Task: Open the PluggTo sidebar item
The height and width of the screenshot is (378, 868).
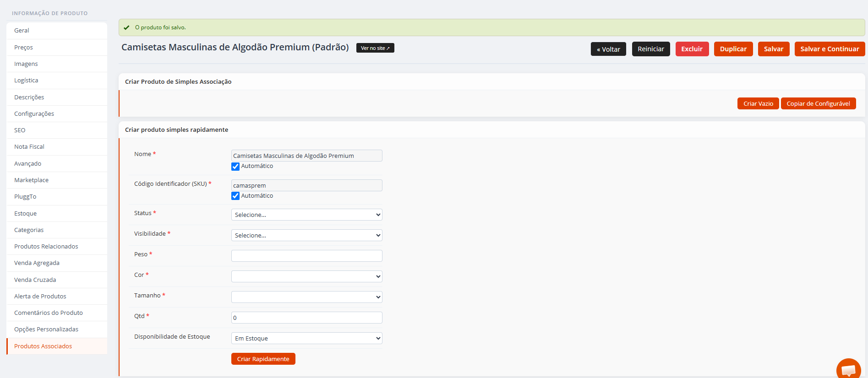Action: coord(57,196)
